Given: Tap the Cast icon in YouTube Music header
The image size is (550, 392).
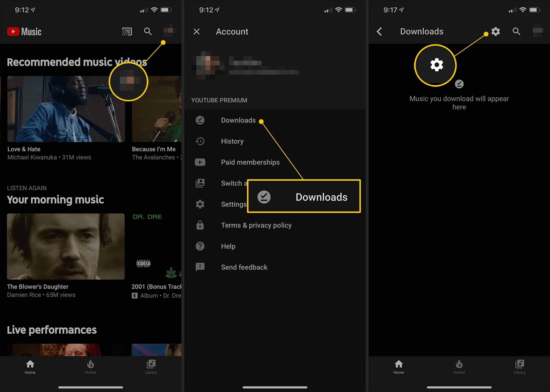Looking at the screenshot, I should [x=127, y=32].
